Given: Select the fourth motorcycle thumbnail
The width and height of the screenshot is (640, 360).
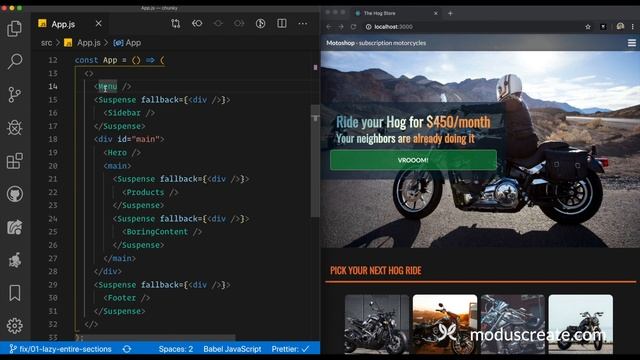Looking at the screenshot, I should point(580,324).
